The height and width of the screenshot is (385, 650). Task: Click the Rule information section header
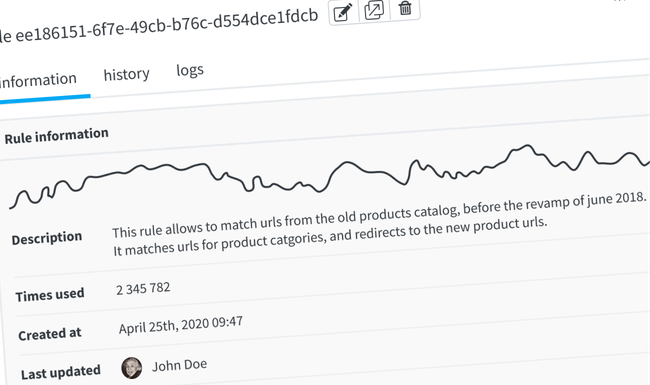click(x=56, y=136)
